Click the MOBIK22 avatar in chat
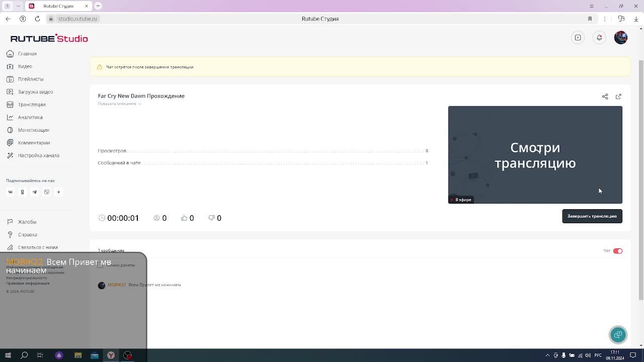Screen dimensions: 644x362 click(x=102, y=285)
